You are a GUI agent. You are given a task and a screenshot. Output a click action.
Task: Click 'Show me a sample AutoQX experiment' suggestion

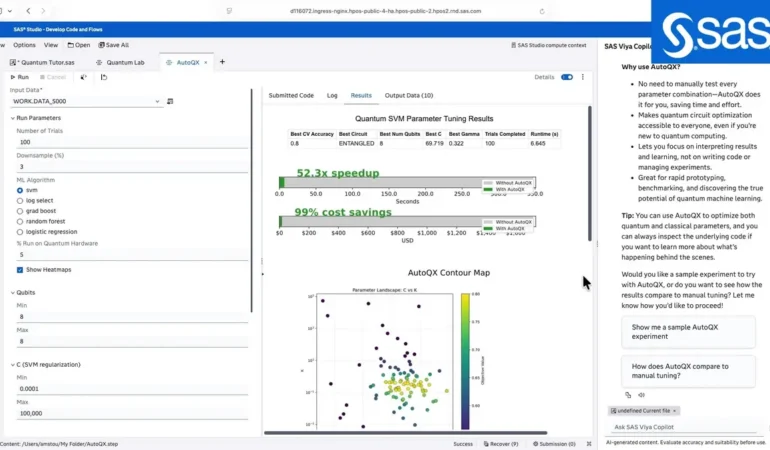[x=688, y=332]
